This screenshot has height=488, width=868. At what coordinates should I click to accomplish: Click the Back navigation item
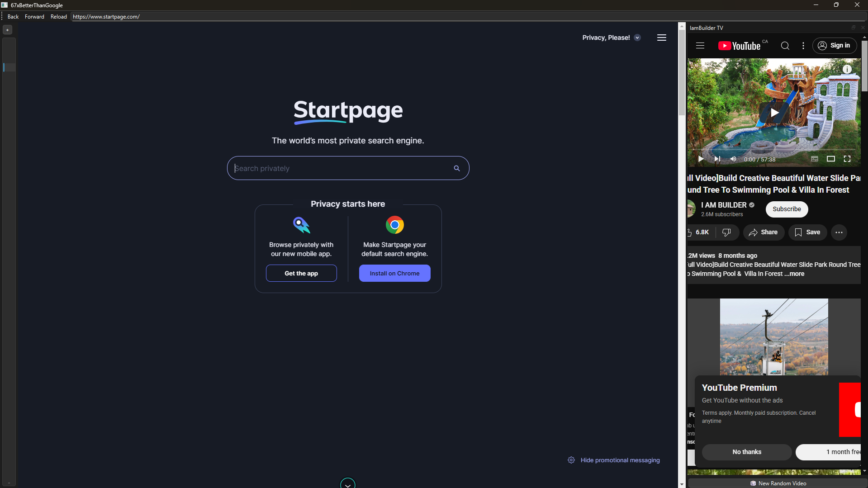point(13,17)
